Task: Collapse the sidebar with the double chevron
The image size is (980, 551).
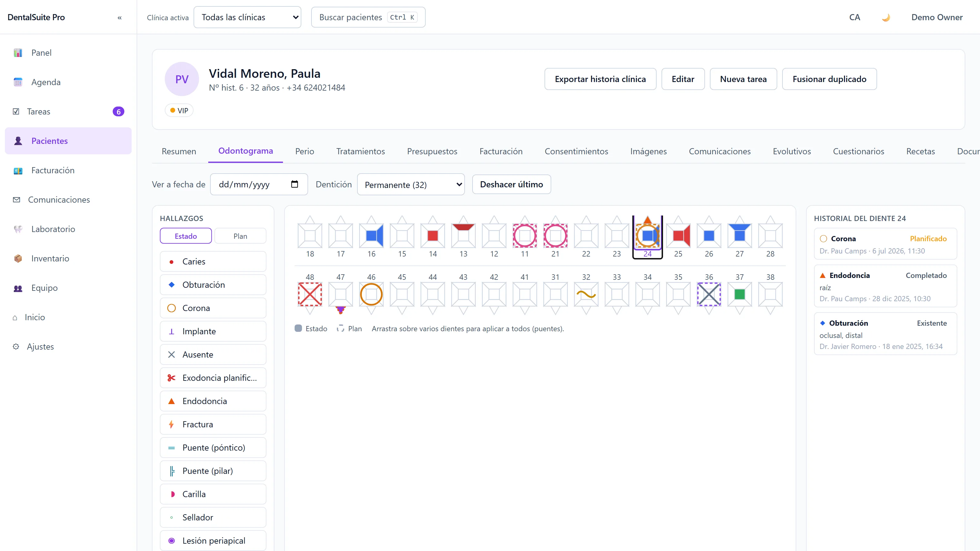Action: [x=119, y=17]
